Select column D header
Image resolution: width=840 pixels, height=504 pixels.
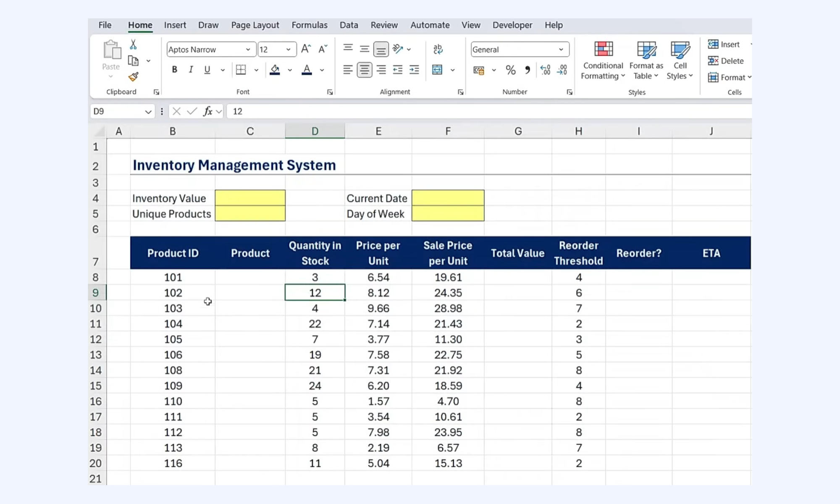coord(315,131)
